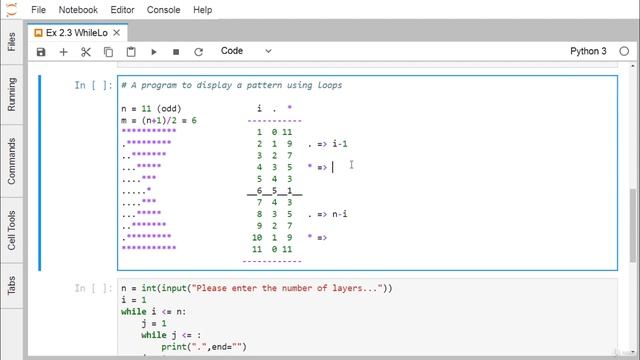Run the selected cell
The width and height of the screenshot is (640, 360).
154,52
